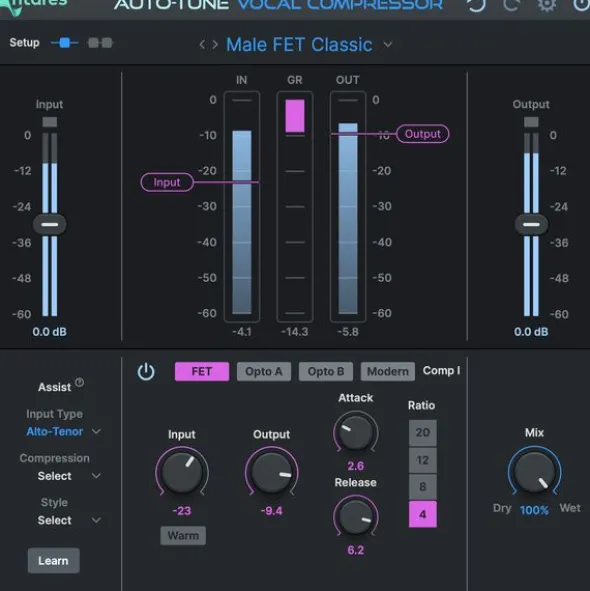The image size is (590, 591).
Task: Click the Learn button
Action: click(x=54, y=560)
